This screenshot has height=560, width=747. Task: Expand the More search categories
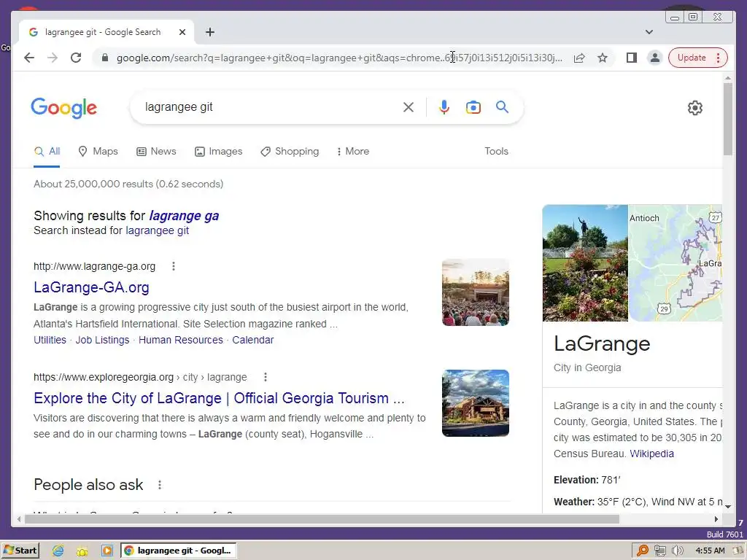352,152
